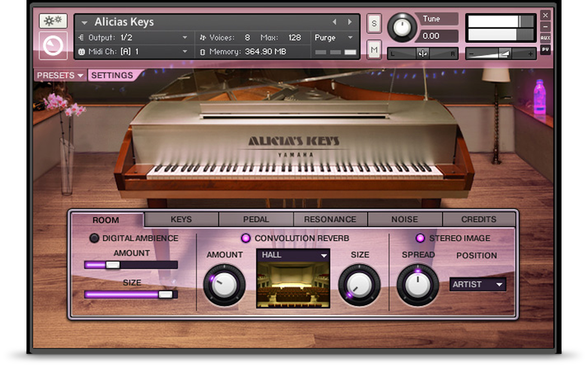588x367 pixels.
Task: Select the PEDAL tab
Action: click(x=256, y=219)
